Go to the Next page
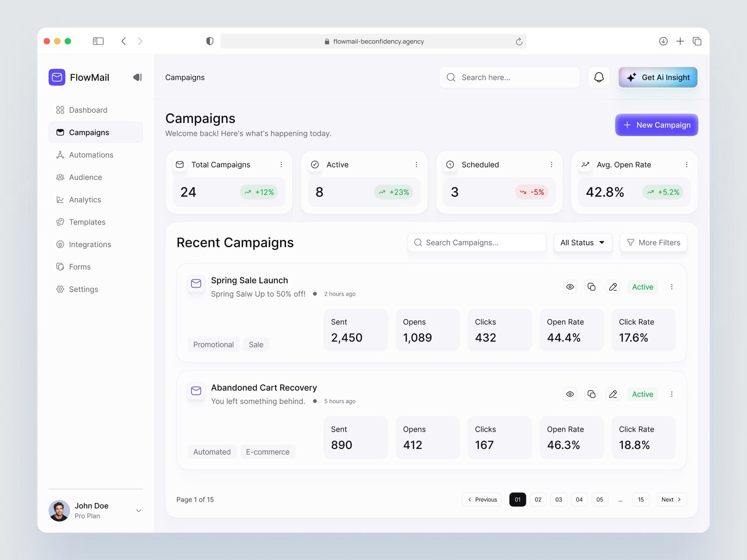 coord(671,499)
